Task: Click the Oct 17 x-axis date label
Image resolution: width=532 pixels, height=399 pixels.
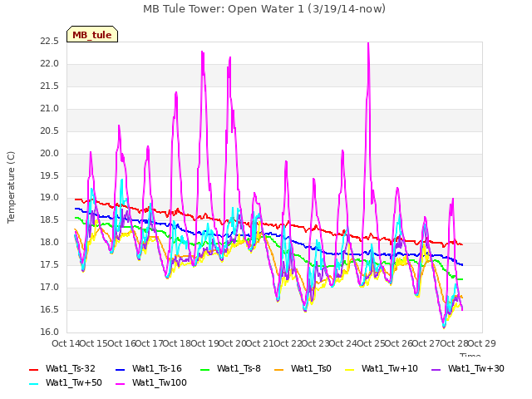Action: click(150, 343)
